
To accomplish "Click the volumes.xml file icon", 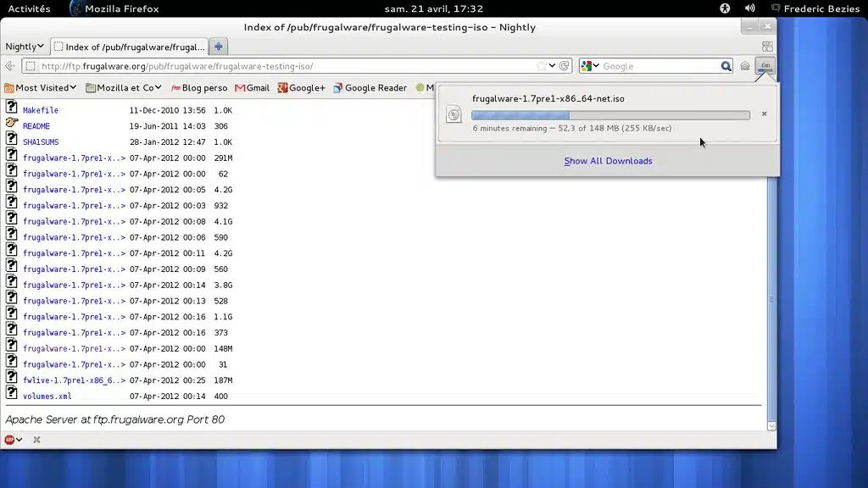I will coord(12,392).
